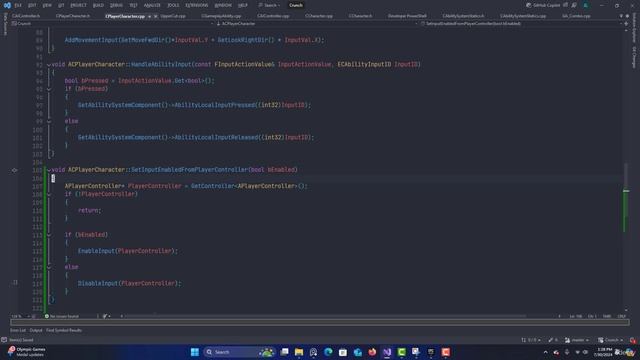Open the Extensions menu

click(197, 5)
